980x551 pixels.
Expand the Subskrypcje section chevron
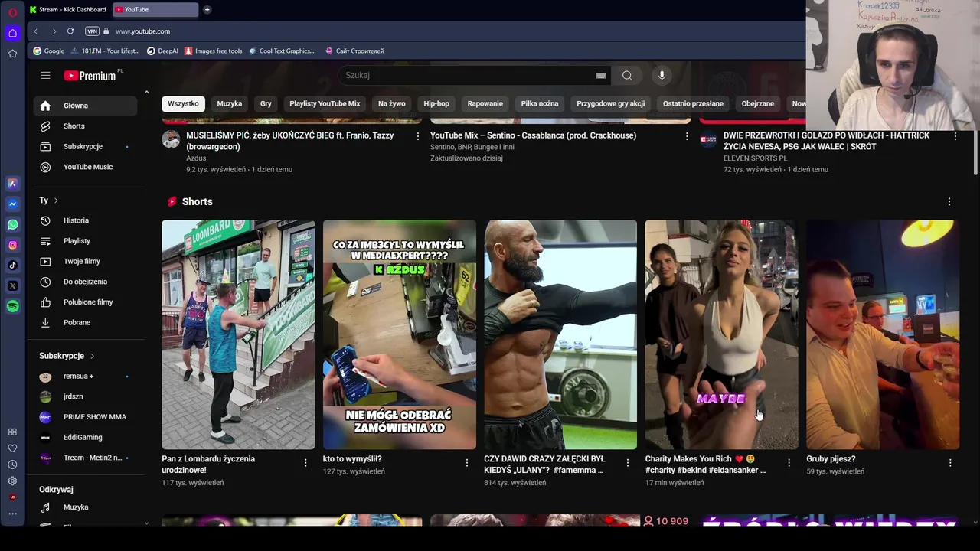(92, 356)
